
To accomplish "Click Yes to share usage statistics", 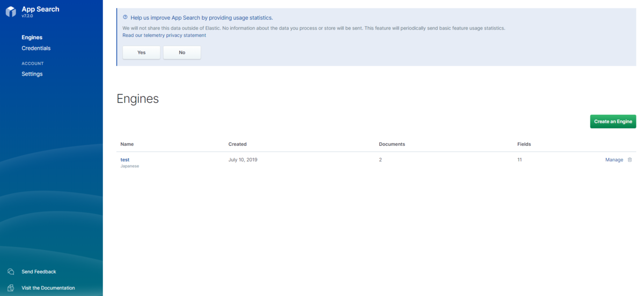I will tap(141, 53).
